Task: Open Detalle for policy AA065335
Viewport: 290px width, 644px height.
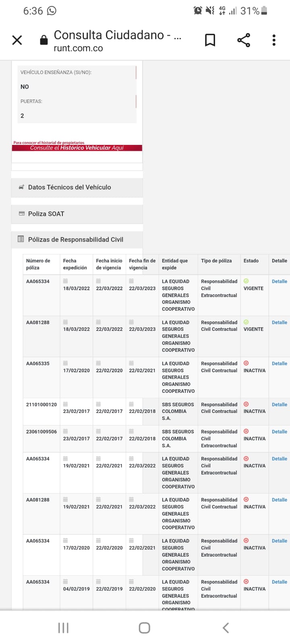Action: (279, 363)
